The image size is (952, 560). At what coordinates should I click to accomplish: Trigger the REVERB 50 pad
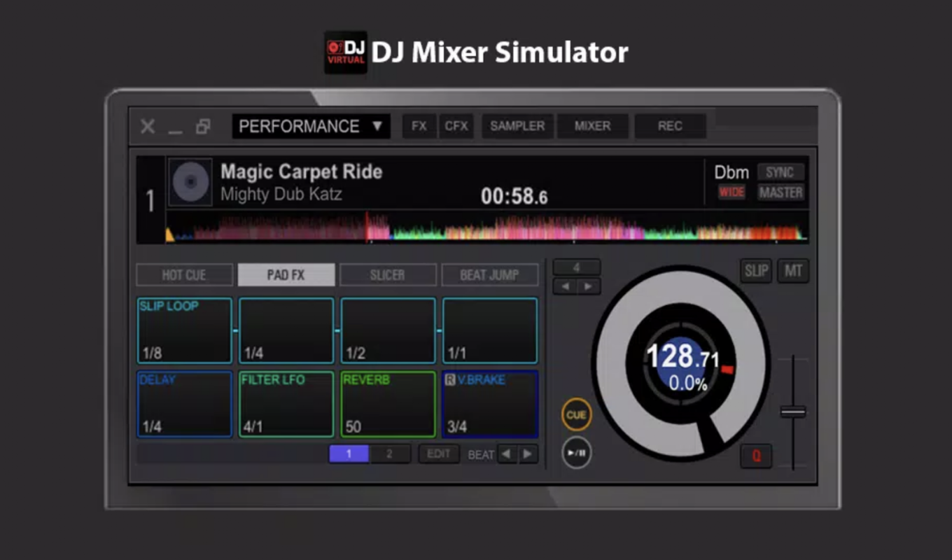(x=388, y=405)
